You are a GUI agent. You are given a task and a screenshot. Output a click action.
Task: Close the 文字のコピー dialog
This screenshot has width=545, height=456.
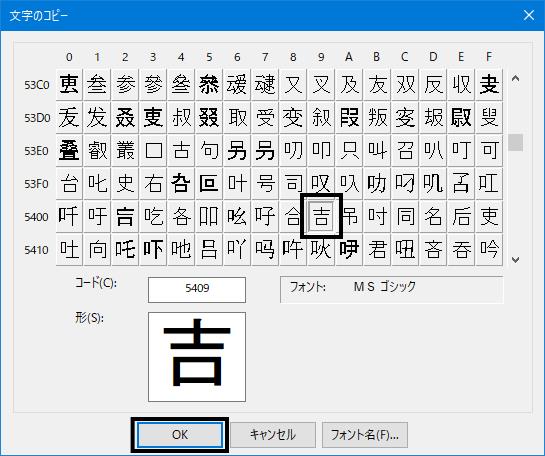pyautogui.click(x=529, y=15)
